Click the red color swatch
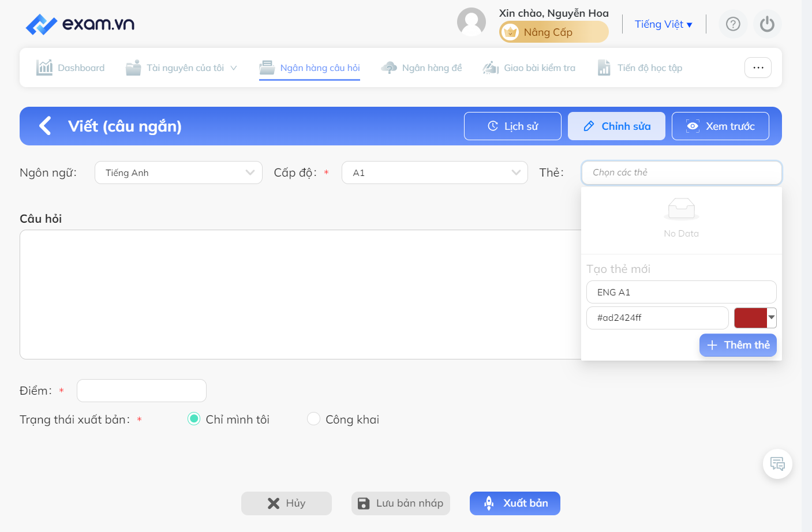Viewport: 812px width, 532px height. [750, 317]
